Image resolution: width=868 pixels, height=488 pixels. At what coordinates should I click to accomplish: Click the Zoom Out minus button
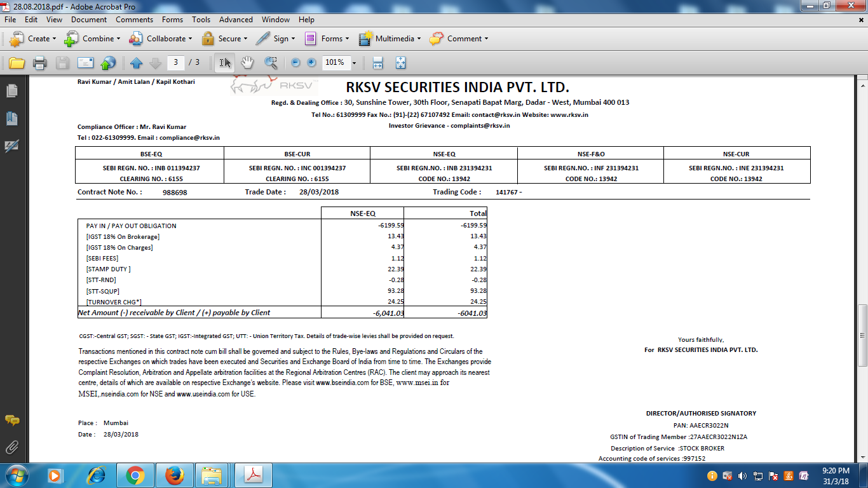(295, 63)
